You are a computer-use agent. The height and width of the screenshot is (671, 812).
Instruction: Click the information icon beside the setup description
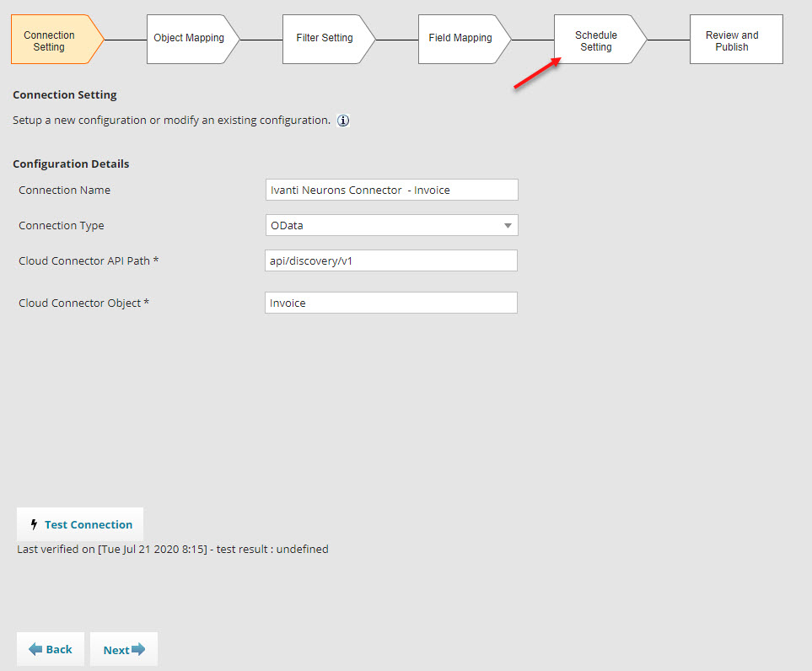click(x=343, y=121)
